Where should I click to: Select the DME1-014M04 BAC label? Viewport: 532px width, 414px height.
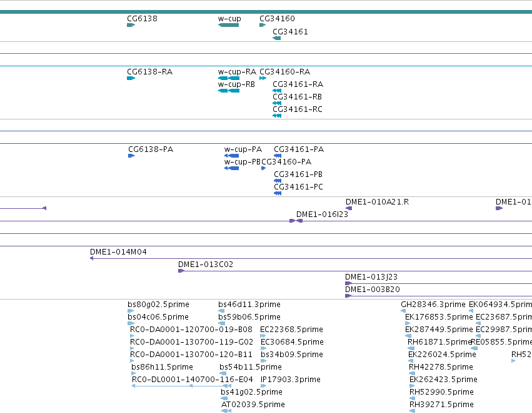coord(118,252)
